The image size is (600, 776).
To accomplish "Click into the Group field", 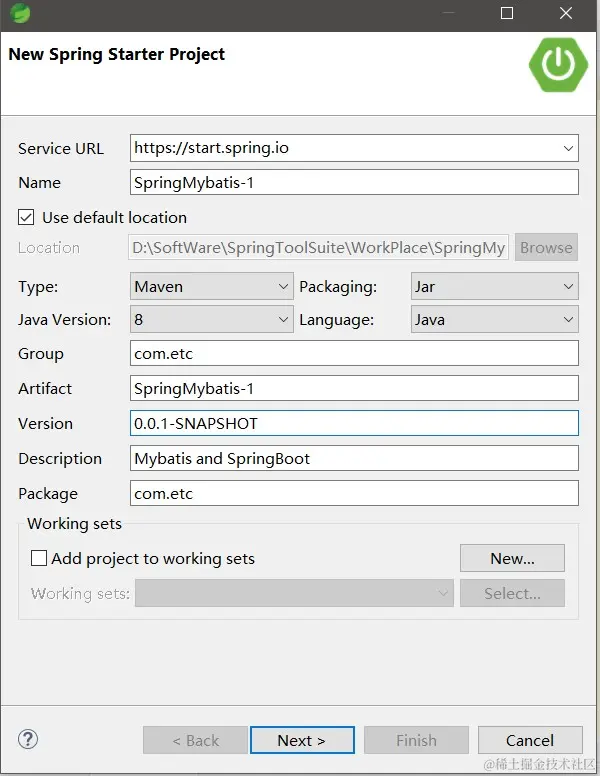I will pos(354,353).
